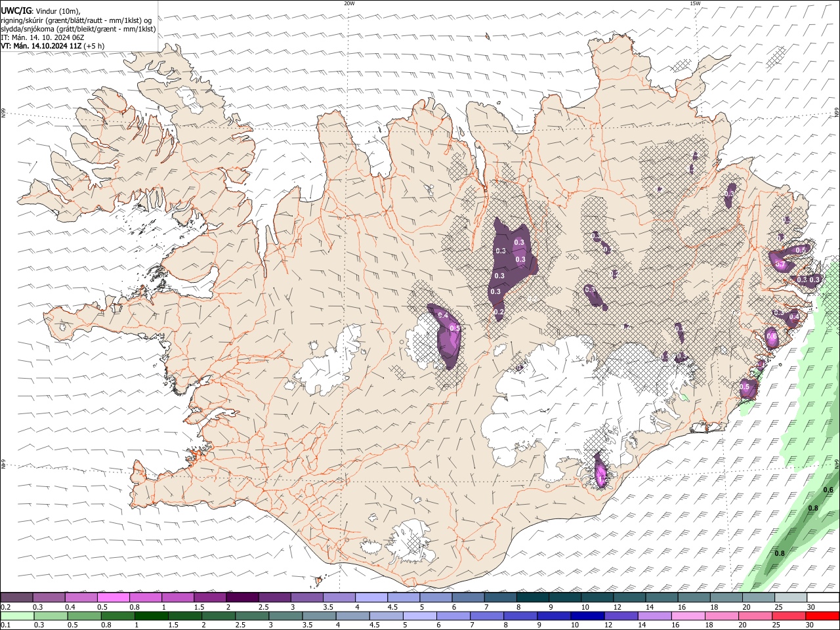Click the '20W' longitude label
The width and height of the screenshot is (840, 630).
[x=349, y=3]
